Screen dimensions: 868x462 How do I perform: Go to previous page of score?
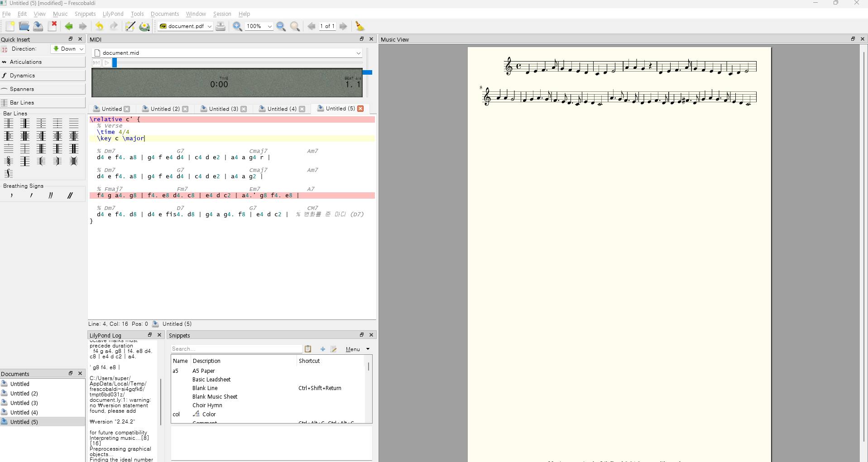point(312,26)
